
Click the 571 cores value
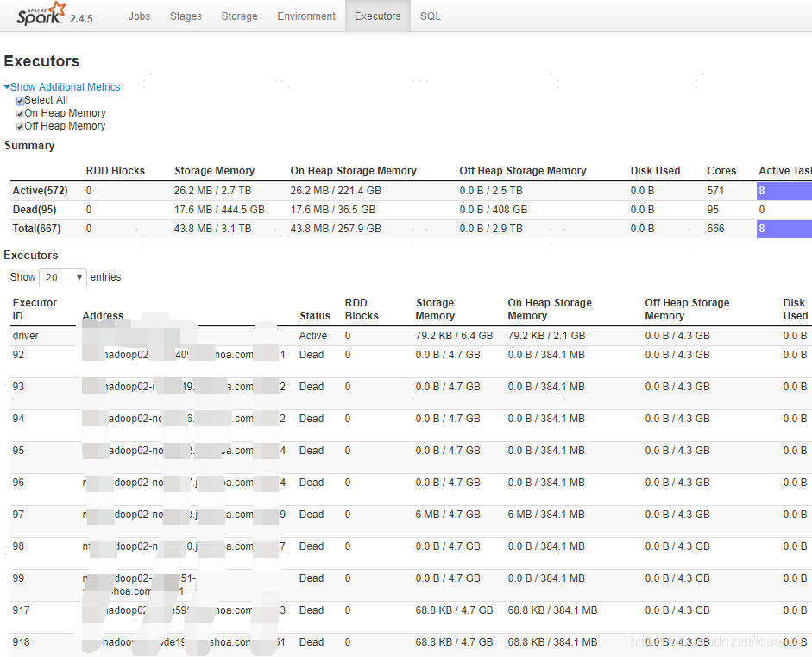[x=715, y=191]
